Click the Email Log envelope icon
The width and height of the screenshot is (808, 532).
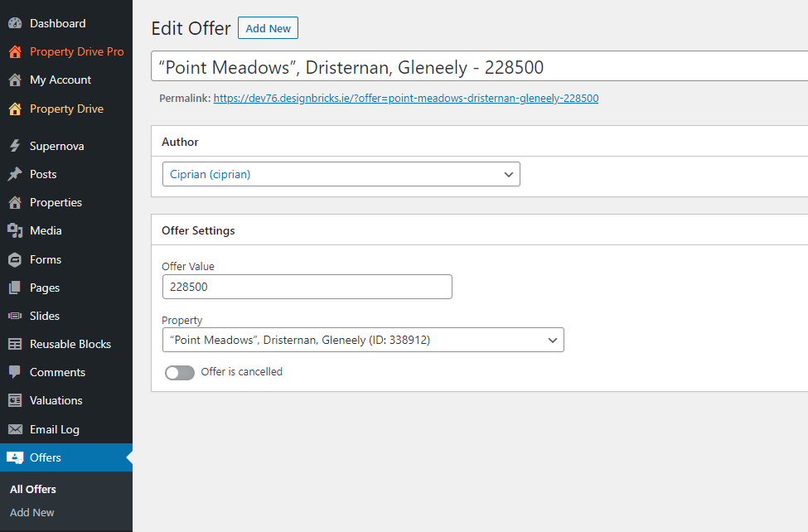15,430
